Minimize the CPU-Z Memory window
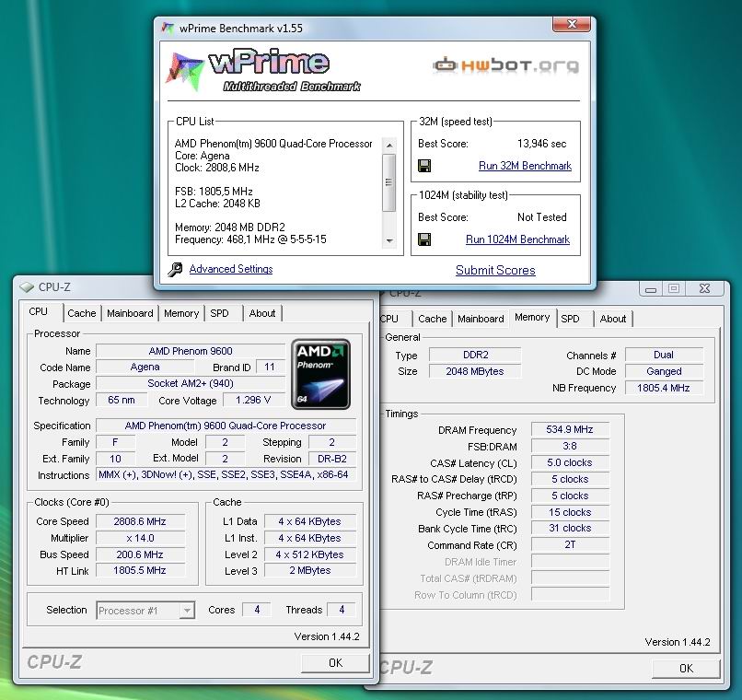Screen dimensions: 742x700 (651, 288)
